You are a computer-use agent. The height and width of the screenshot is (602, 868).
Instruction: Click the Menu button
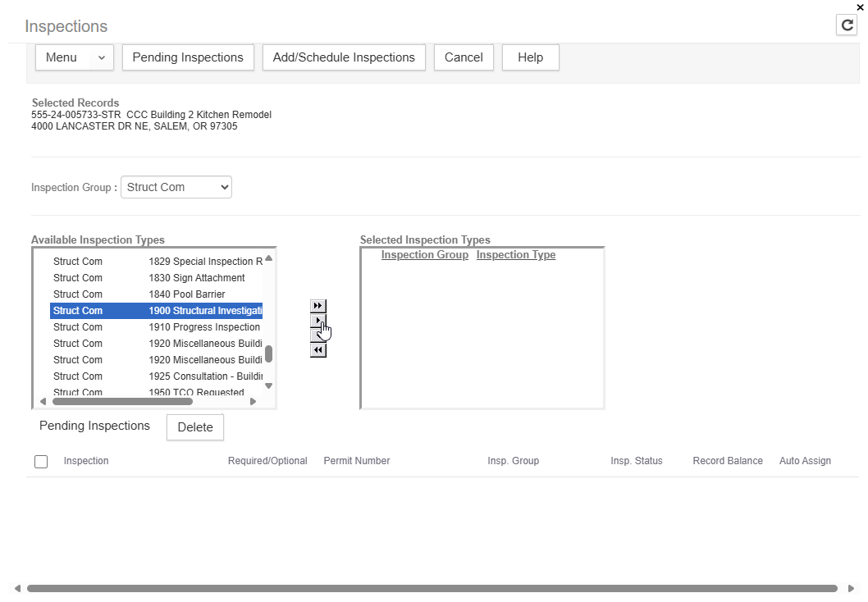click(62, 57)
